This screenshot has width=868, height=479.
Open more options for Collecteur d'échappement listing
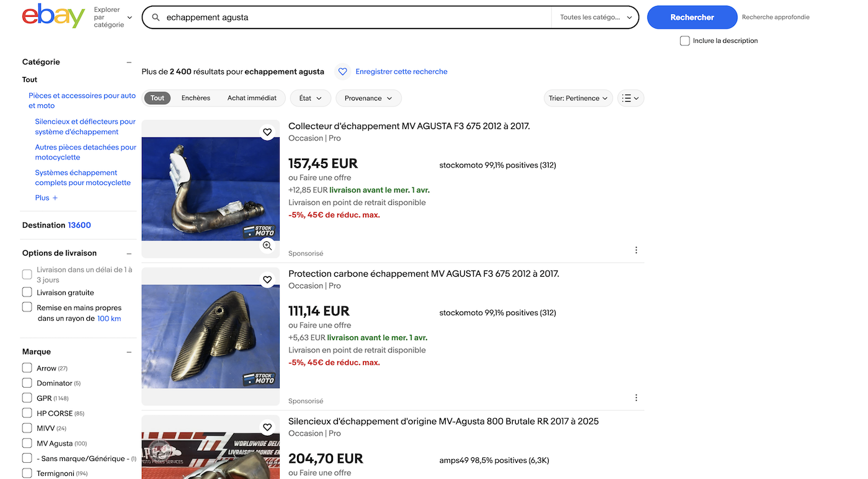pyautogui.click(x=636, y=250)
